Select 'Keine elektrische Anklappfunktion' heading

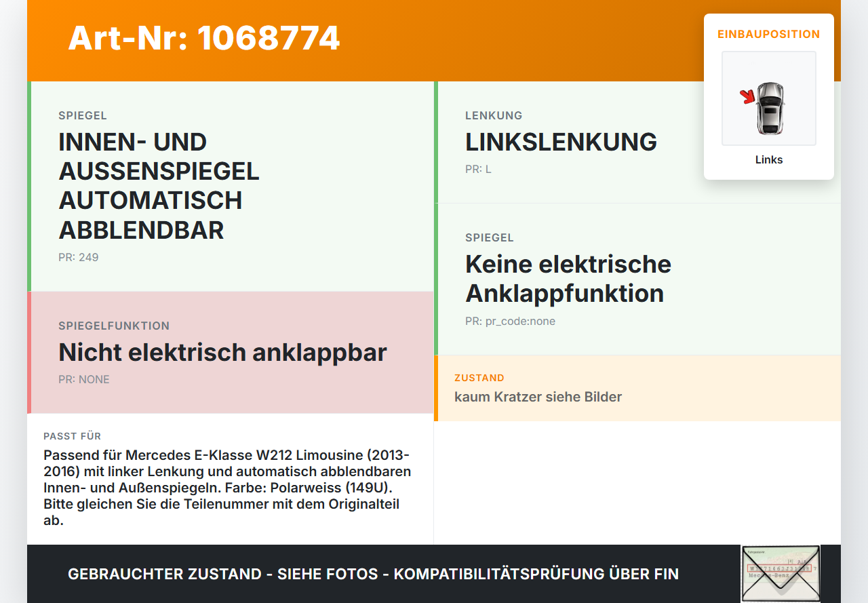click(x=568, y=278)
